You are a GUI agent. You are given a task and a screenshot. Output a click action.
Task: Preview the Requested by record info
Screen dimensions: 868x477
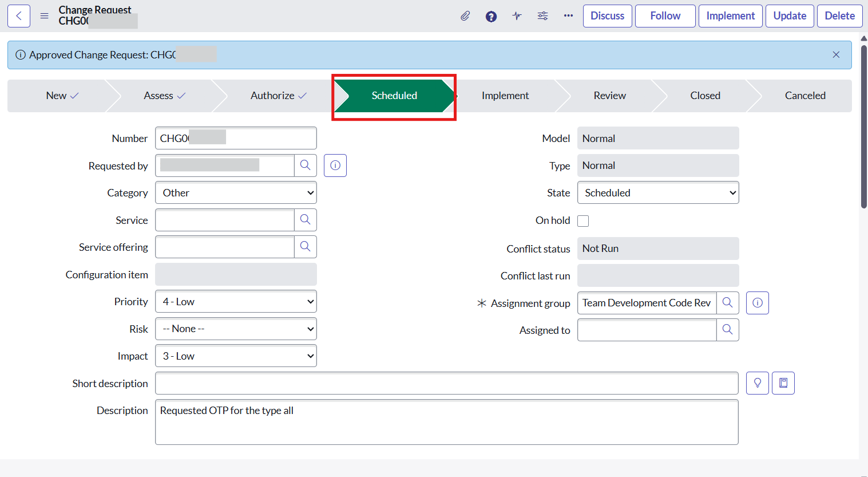point(335,165)
